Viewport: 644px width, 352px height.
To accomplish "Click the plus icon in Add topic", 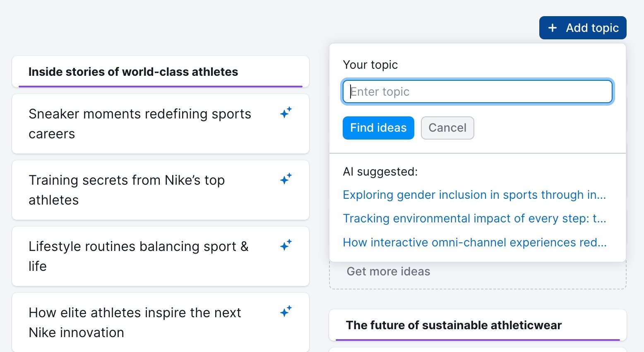I will pos(552,28).
